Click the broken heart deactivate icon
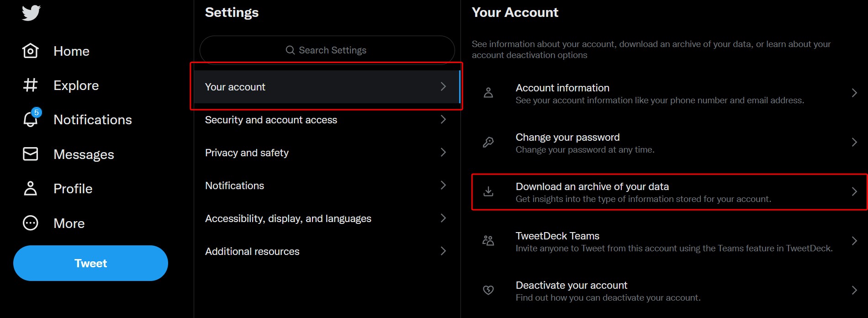The width and height of the screenshot is (868, 318). click(488, 290)
